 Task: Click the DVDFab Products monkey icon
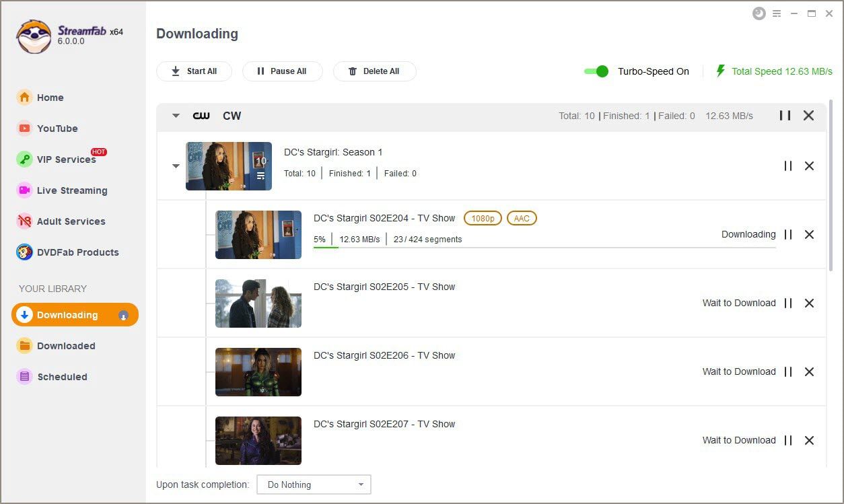coord(24,252)
